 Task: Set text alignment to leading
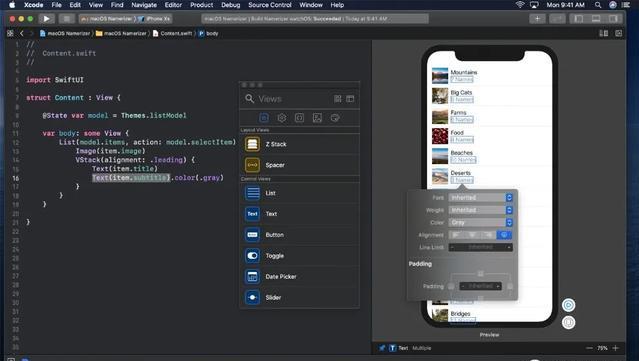click(456, 235)
